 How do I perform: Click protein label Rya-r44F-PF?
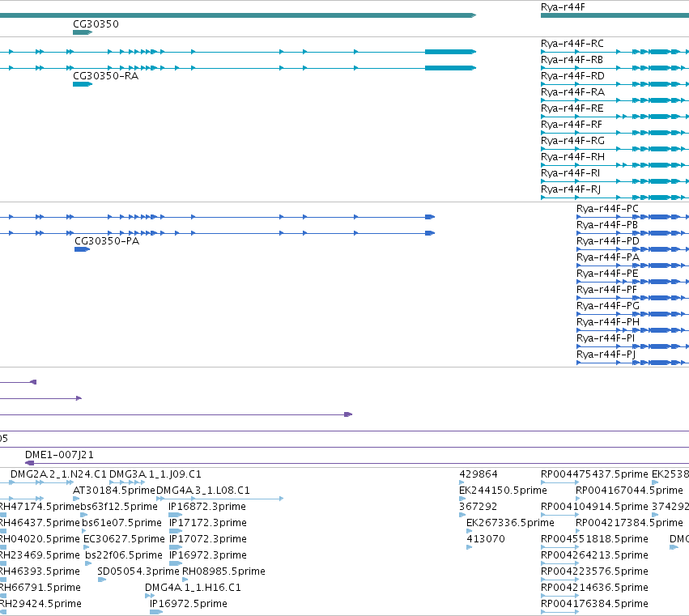(x=606, y=290)
